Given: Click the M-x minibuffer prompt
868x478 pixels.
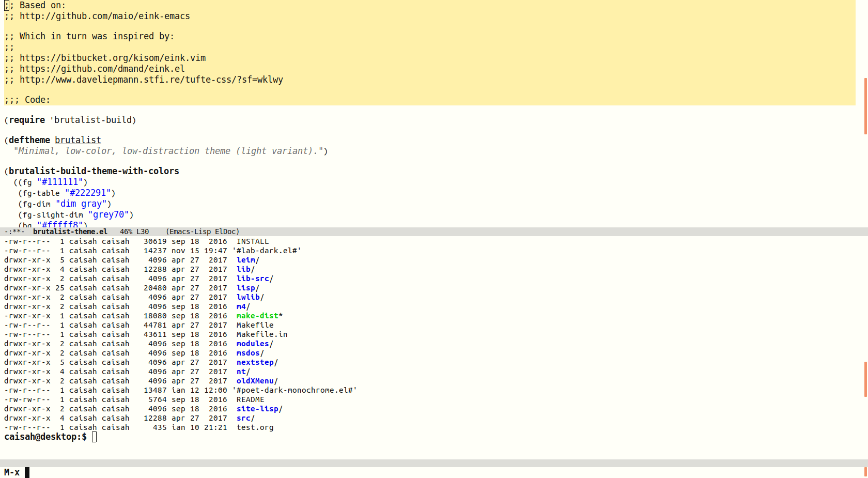Looking at the screenshot, I should pyautogui.click(x=12, y=472).
